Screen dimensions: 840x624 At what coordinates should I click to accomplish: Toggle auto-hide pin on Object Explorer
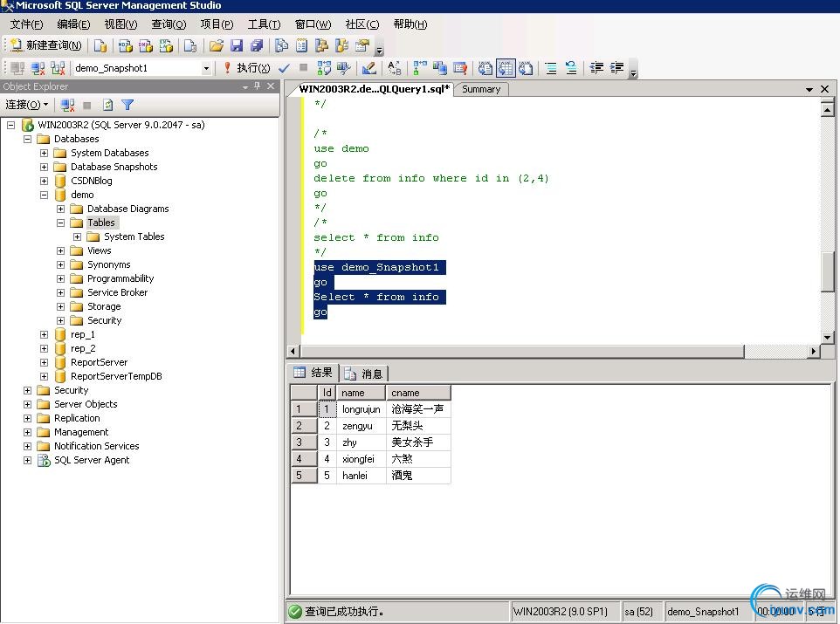258,86
